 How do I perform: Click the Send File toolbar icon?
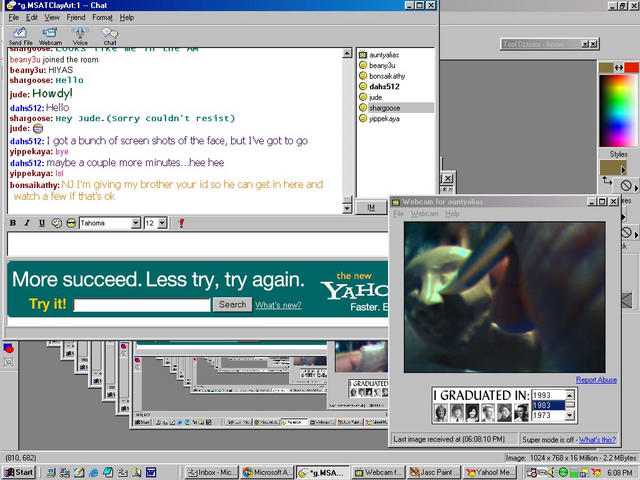20,36
